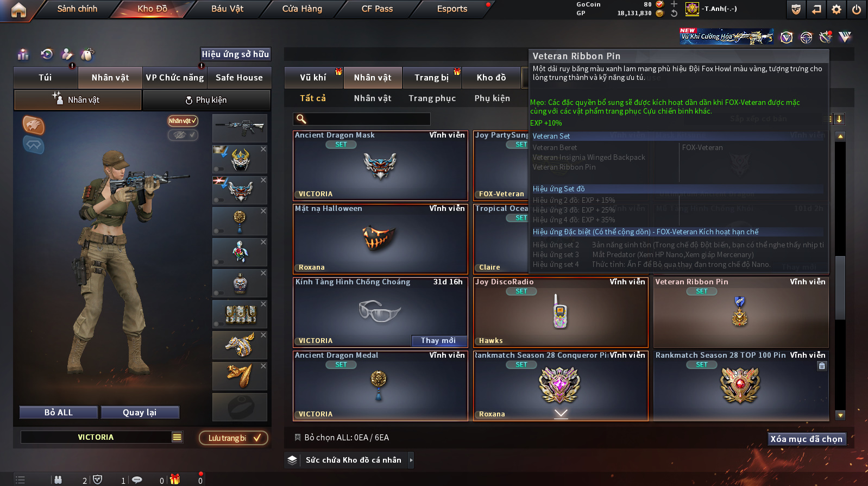Click the power exit icon

pos(857,9)
